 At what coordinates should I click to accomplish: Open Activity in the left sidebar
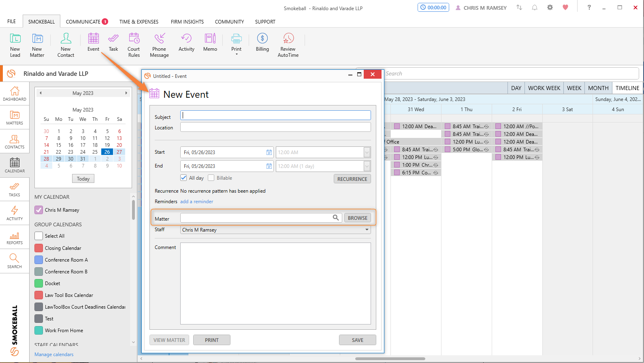click(15, 213)
